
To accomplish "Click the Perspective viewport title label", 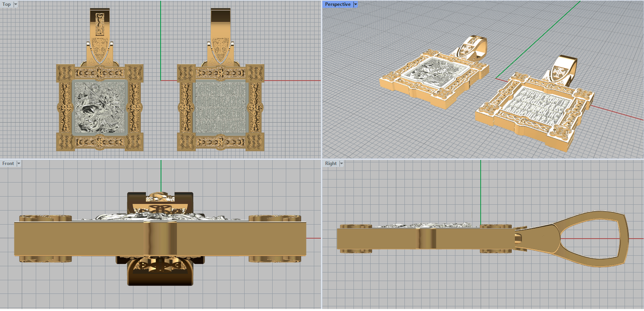I will click(x=337, y=4).
